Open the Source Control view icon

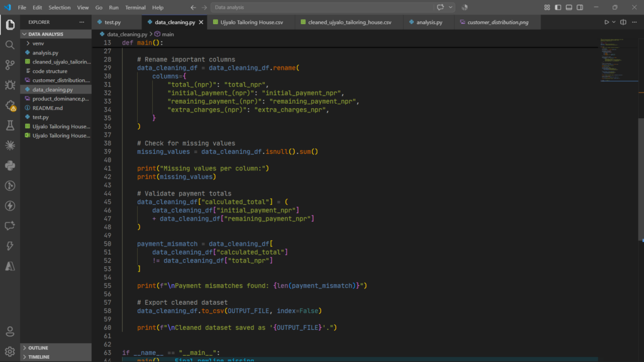tap(10, 65)
